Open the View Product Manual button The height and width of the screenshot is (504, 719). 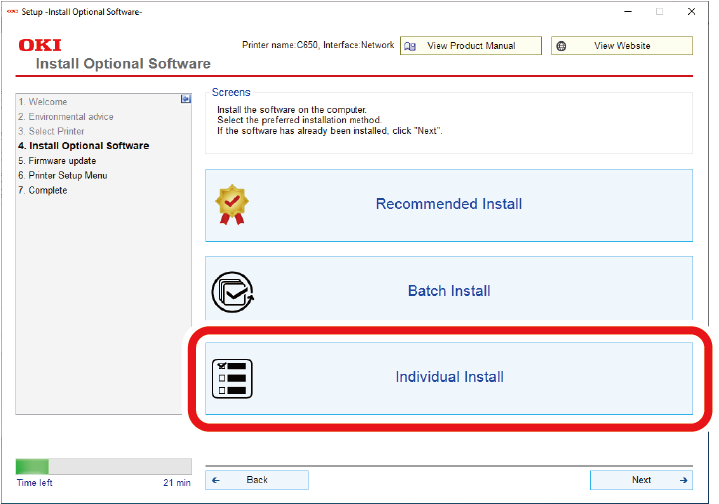tap(471, 46)
